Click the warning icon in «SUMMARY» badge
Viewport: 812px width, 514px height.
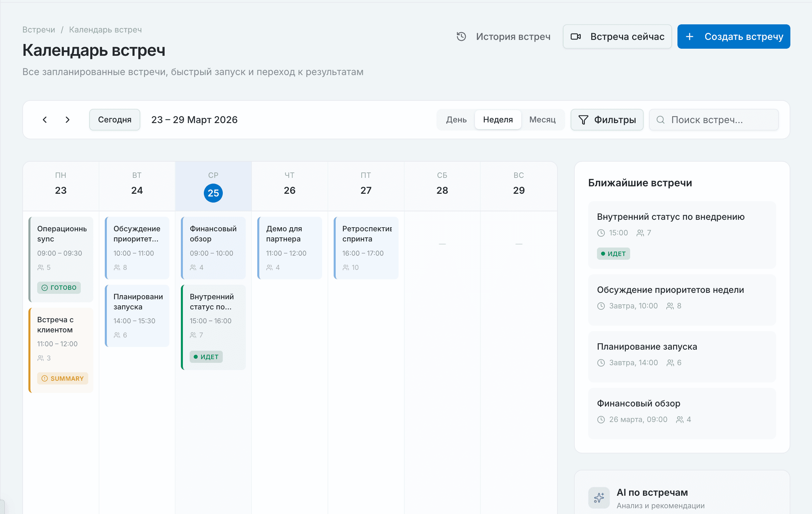click(45, 378)
